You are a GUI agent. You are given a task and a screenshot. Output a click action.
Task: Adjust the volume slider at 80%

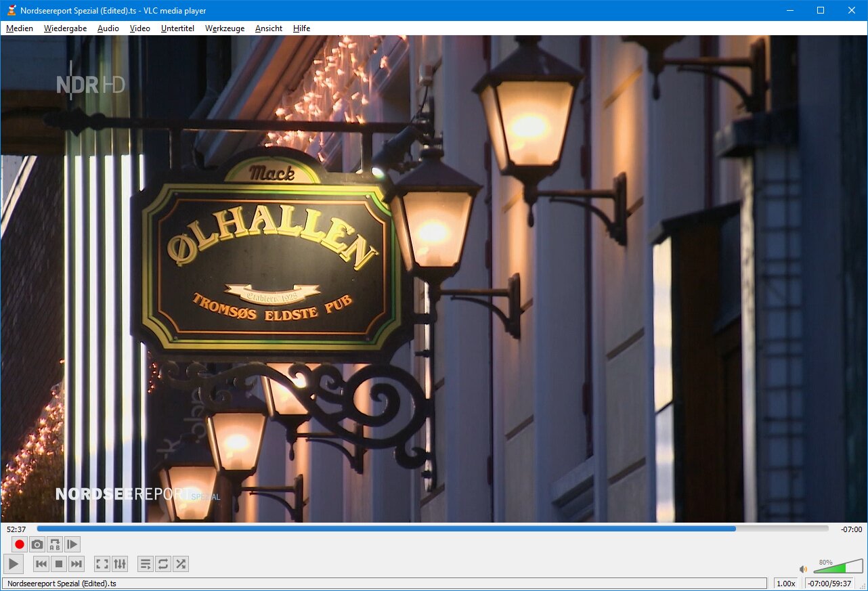(x=838, y=567)
